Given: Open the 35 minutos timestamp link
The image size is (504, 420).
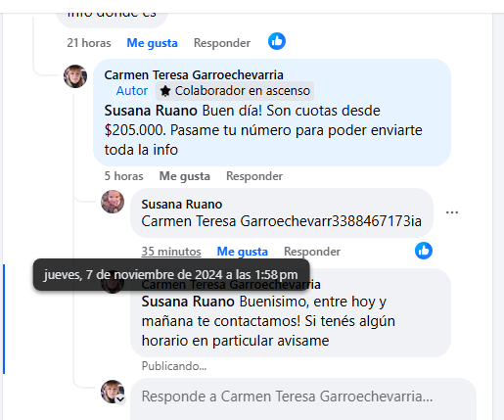Looking at the screenshot, I should pyautogui.click(x=171, y=252).
